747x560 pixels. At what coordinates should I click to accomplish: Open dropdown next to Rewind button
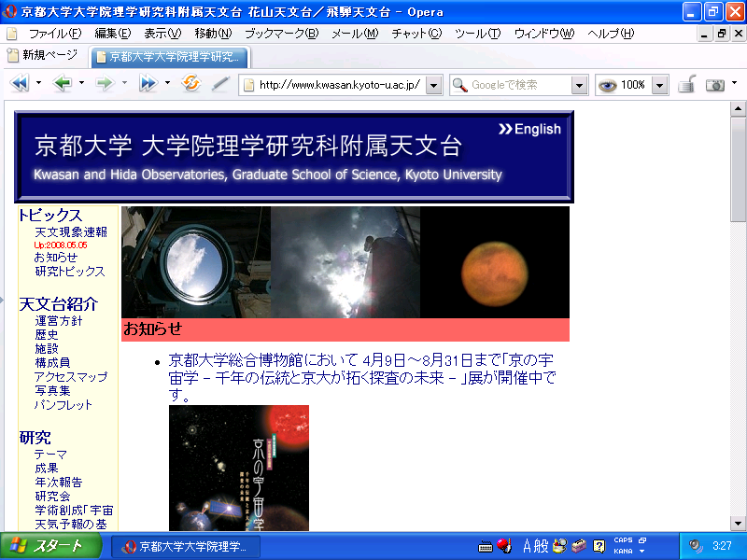(38, 83)
